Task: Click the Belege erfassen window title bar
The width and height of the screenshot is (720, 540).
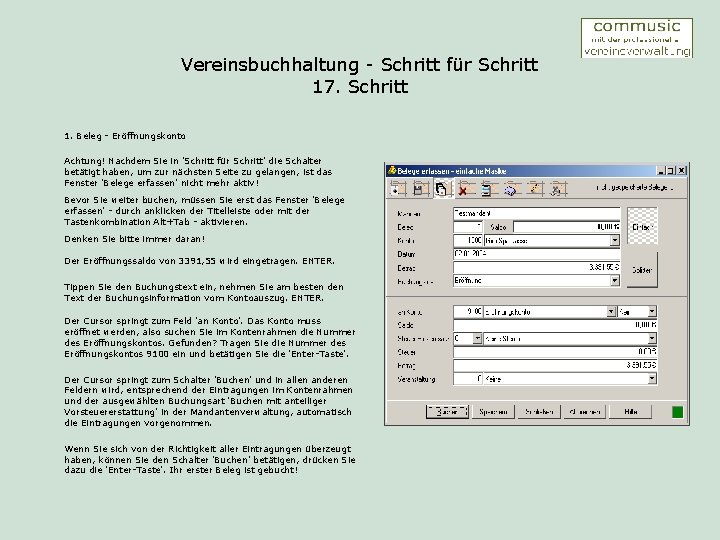Action: 536,171
